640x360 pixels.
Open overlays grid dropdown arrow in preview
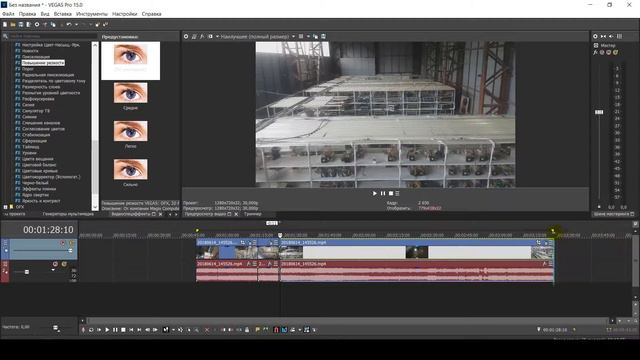click(x=308, y=36)
